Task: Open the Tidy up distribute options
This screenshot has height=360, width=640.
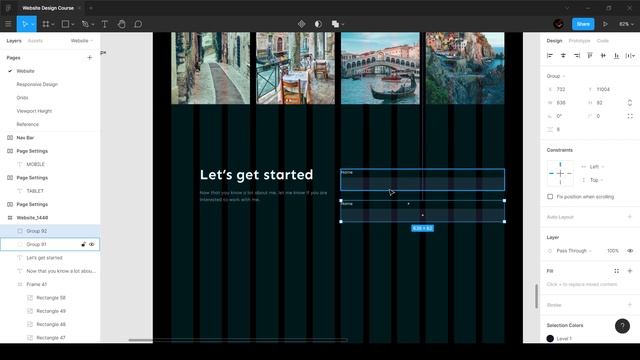Action: pyautogui.click(x=631, y=56)
